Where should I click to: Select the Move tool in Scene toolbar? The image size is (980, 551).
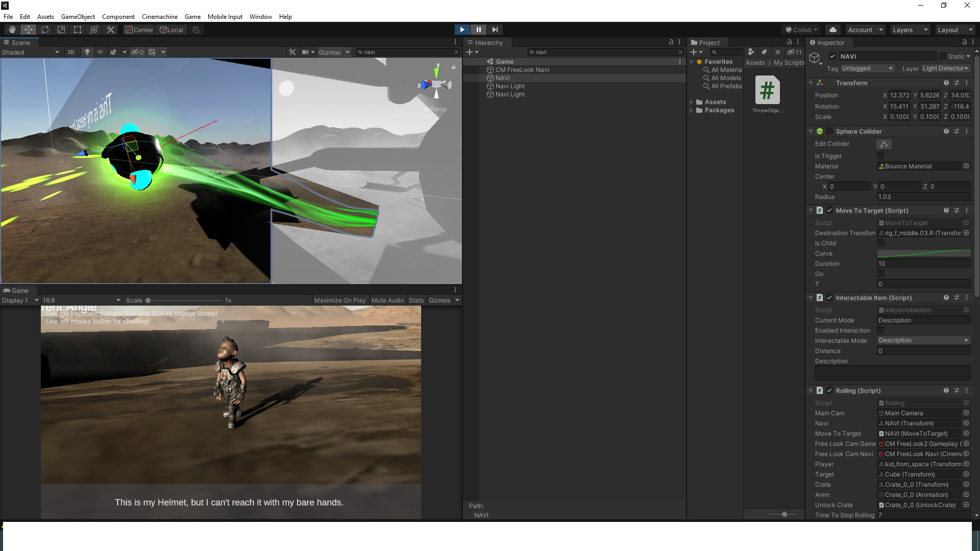coord(28,30)
